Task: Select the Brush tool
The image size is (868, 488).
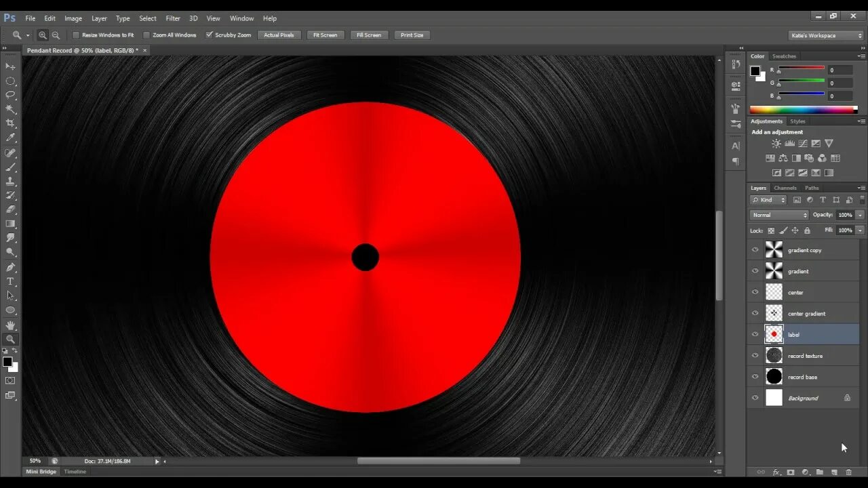Action: [10, 167]
